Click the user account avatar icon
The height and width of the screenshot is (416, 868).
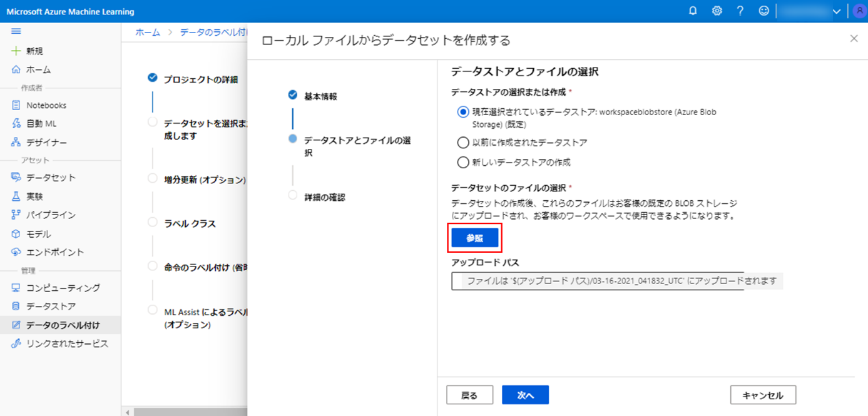click(859, 11)
